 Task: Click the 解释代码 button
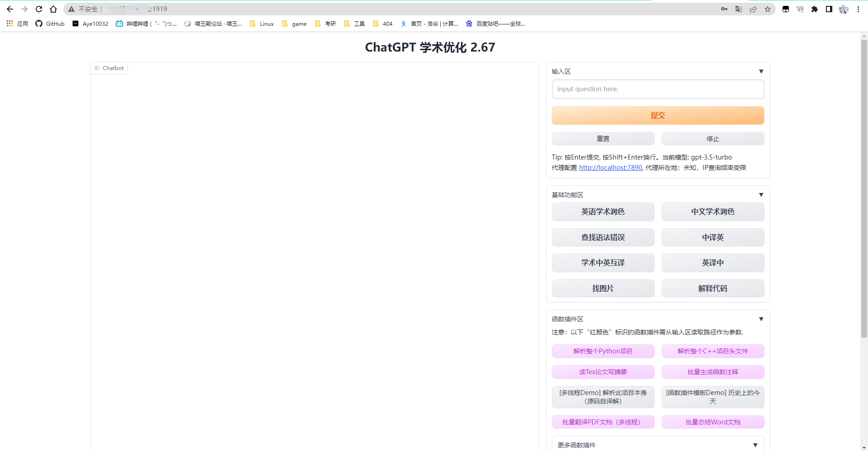713,288
